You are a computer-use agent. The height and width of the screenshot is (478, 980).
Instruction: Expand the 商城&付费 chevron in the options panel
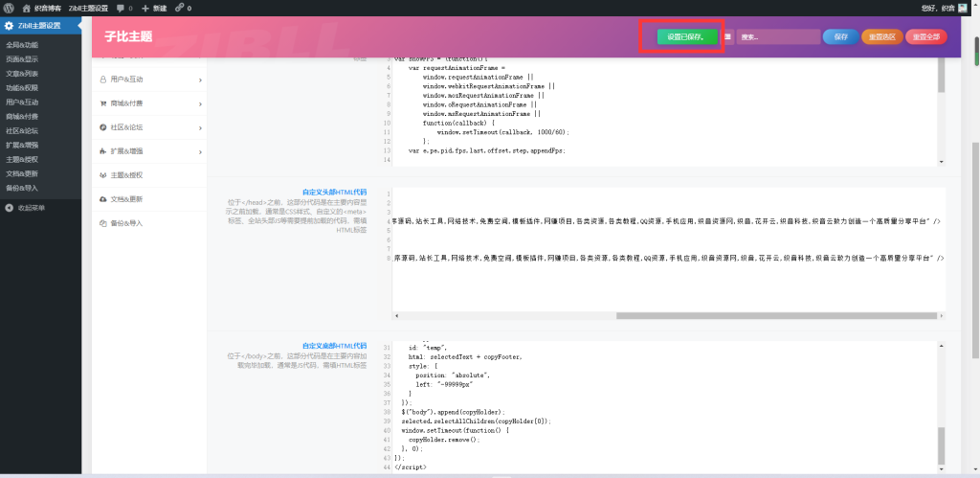point(200,103)
